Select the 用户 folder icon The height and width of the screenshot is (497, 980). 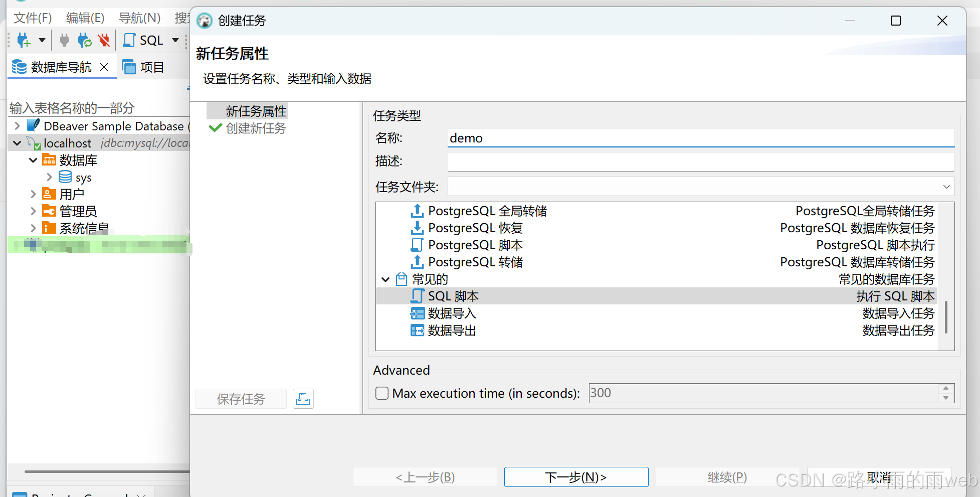[49, 194]
